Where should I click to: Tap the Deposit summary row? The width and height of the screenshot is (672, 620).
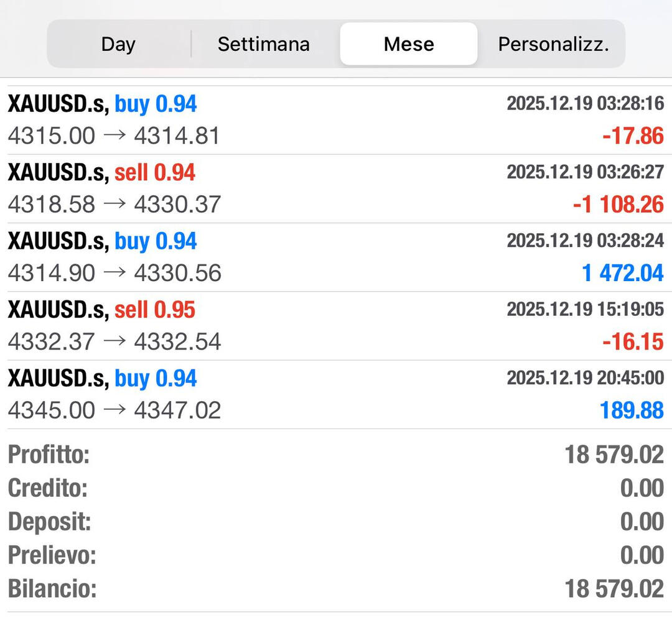336,522
